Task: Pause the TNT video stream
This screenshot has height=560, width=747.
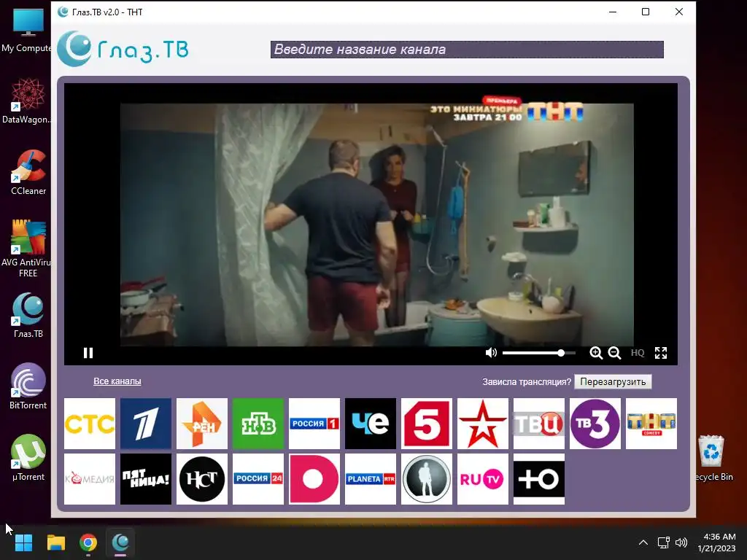Action: (88, 353)
